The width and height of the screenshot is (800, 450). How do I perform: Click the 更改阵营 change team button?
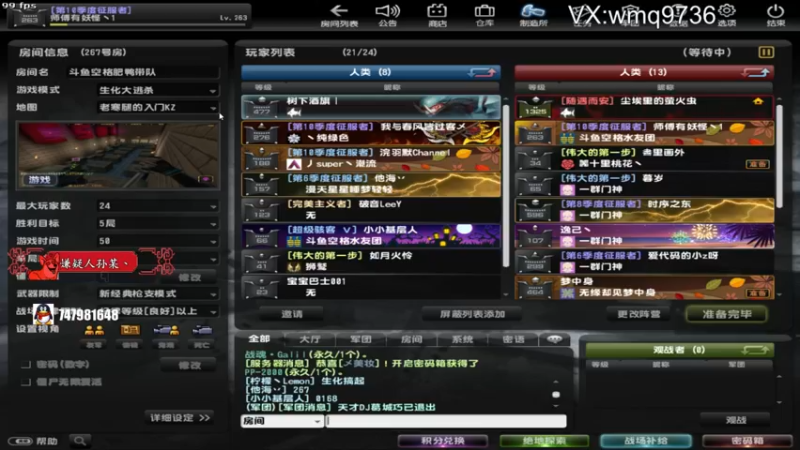pyautogui.click(x=639, y=314)
